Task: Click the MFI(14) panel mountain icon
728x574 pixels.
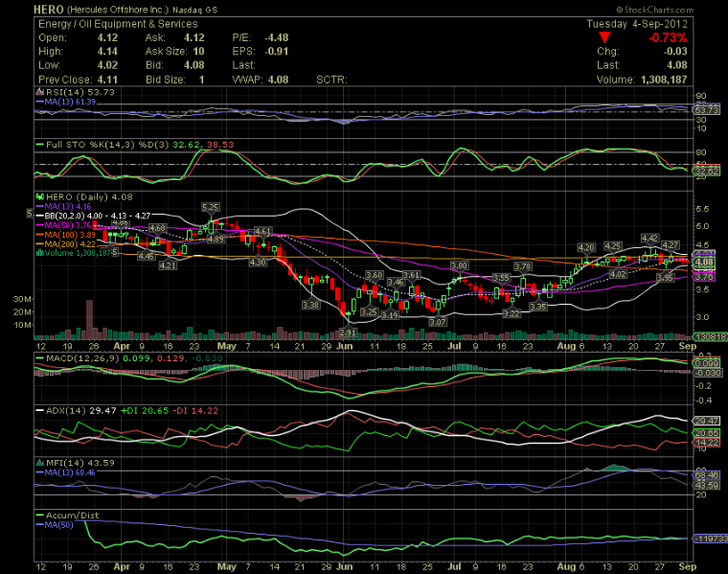Action: coord(40,463)
